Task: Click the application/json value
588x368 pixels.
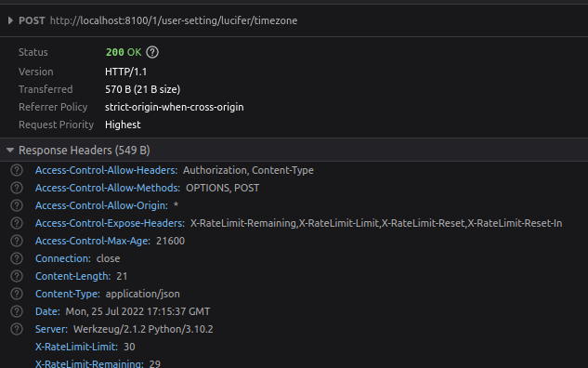Action: pos(142,294)
